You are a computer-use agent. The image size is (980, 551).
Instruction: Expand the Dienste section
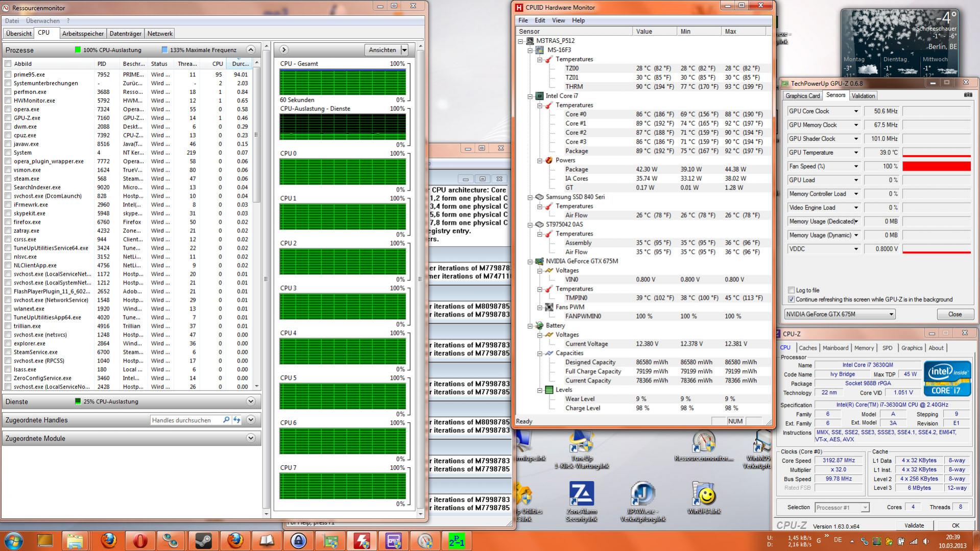(x=251, y=401)
